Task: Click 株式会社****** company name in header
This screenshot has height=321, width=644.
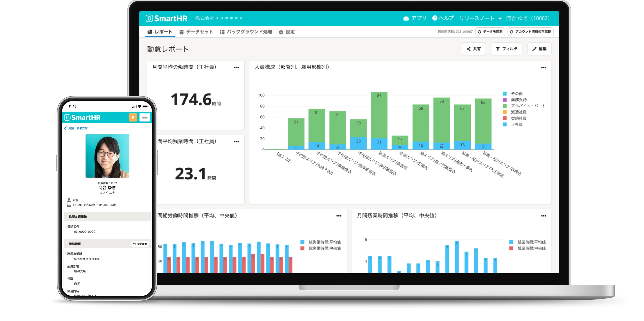Action: coord(219,18)
